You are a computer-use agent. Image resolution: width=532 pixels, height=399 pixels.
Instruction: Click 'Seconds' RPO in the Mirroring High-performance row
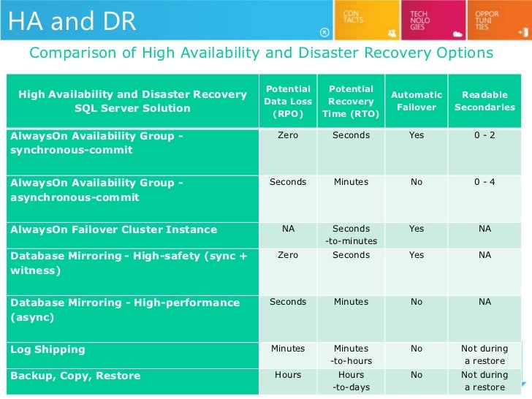pyautogui.click(x=288, y=302)
